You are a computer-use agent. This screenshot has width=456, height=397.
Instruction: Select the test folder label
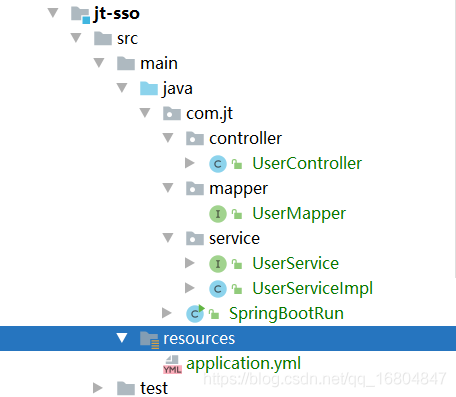[x=154, y=388]
